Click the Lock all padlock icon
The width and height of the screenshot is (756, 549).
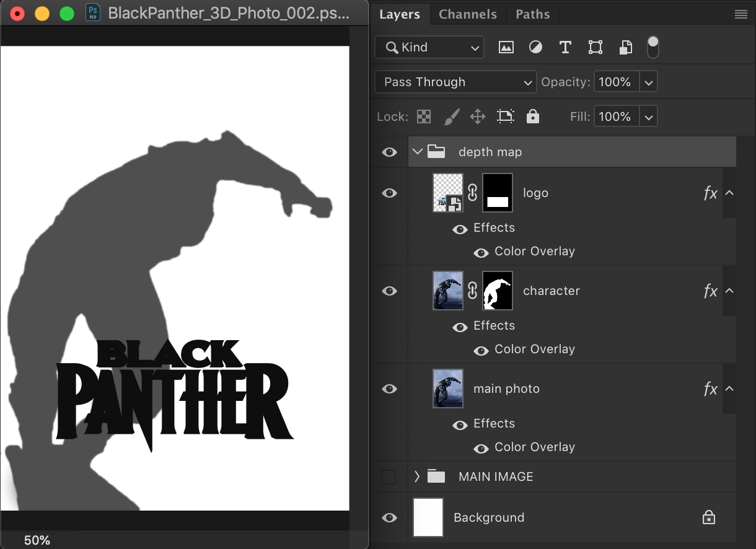533,116
